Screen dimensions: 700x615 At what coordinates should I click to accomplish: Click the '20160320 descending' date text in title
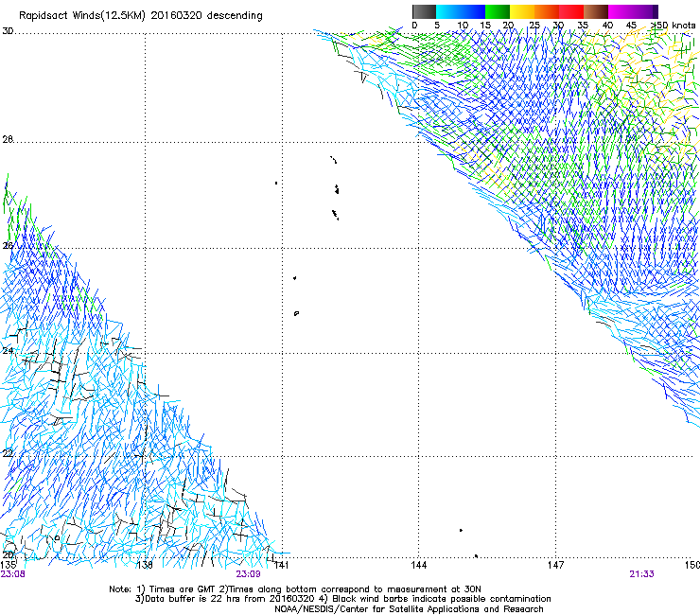207,16
